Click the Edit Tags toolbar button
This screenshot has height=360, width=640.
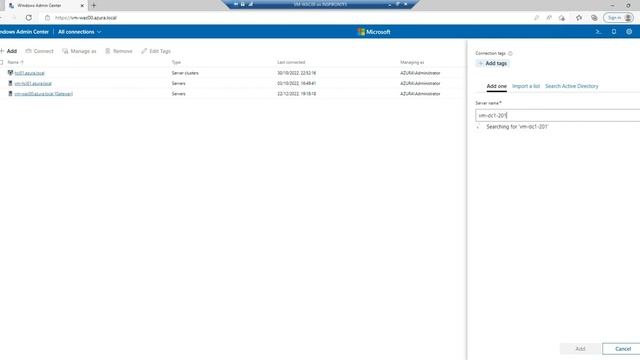click(x=156, y=51)
